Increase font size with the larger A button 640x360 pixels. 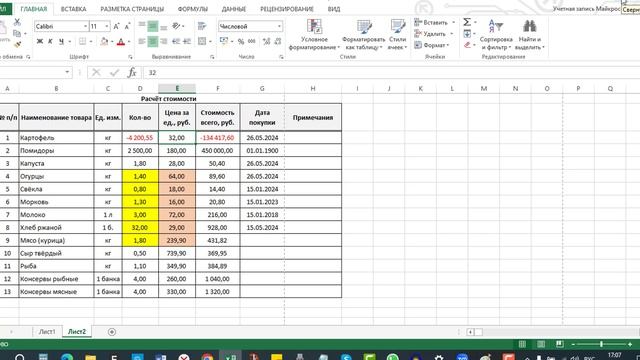[x=117, y=26]
